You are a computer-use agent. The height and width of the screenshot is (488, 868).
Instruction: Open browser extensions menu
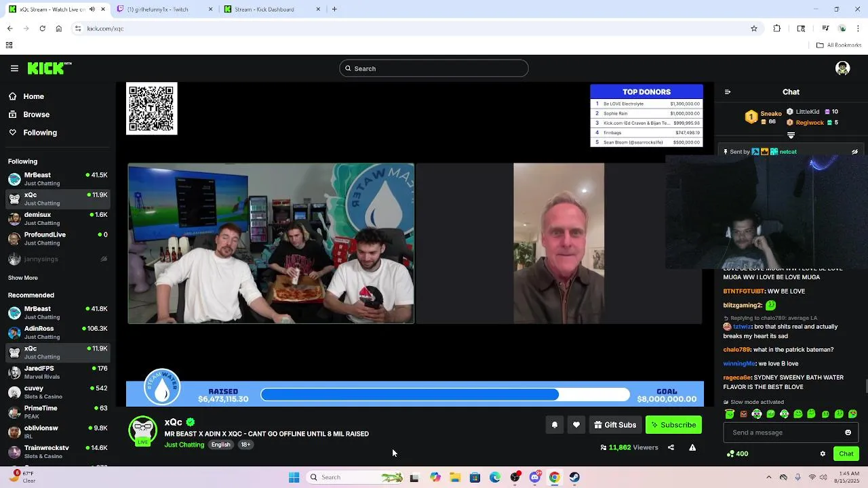pyautogui.click(x=777, y=28)
